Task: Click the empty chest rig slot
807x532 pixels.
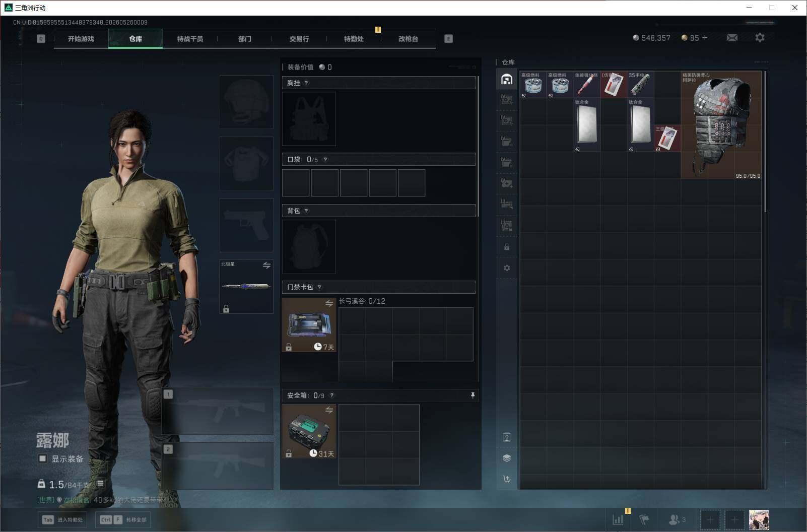Action: tap(309, 119)
